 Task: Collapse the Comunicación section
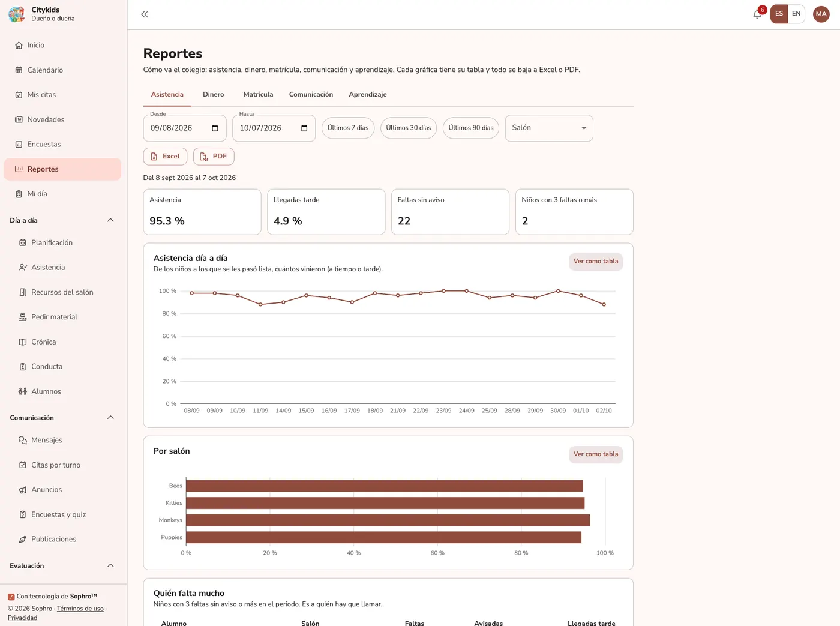110,418
